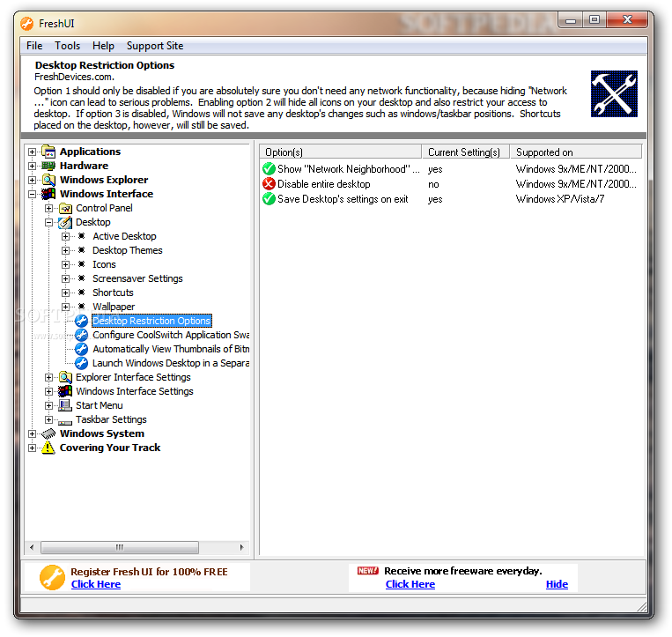Select Icons item in the tree

[x=104, y=264]
